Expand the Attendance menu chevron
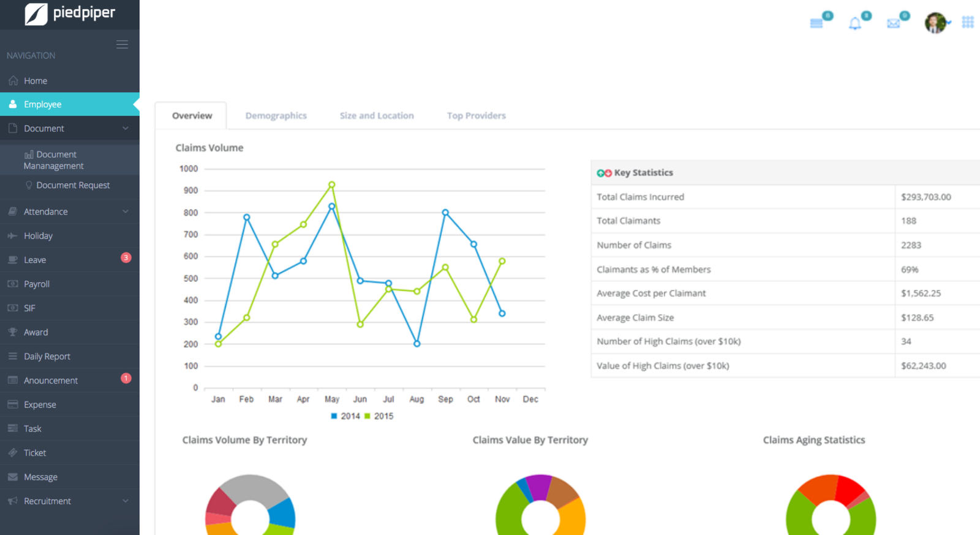Image resolution: width=980 pixels, height=535 pixels. pos(126,211)
